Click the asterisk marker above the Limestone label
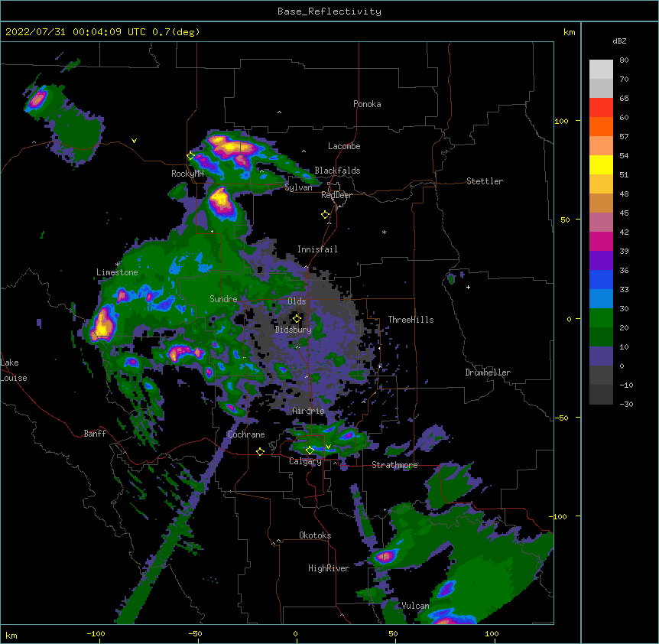This screenshot has height=644, width=659. click(x=118, y=265)
